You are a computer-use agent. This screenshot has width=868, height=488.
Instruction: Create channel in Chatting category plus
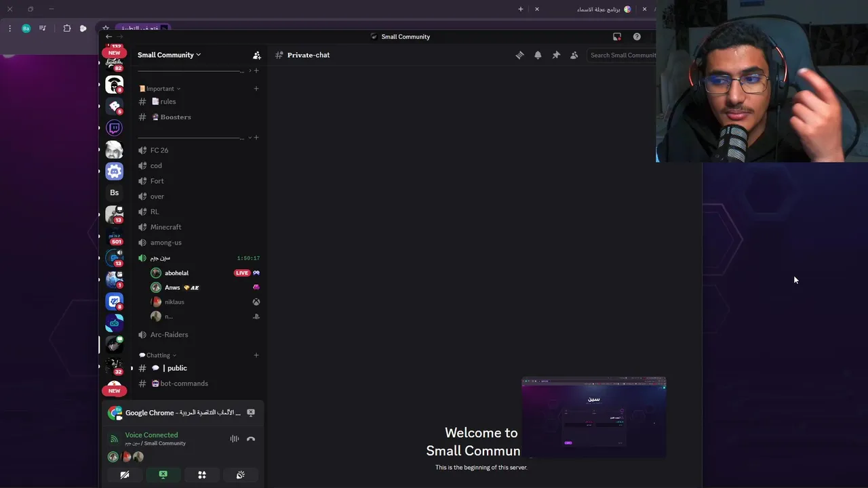click(x=256, y=355)
